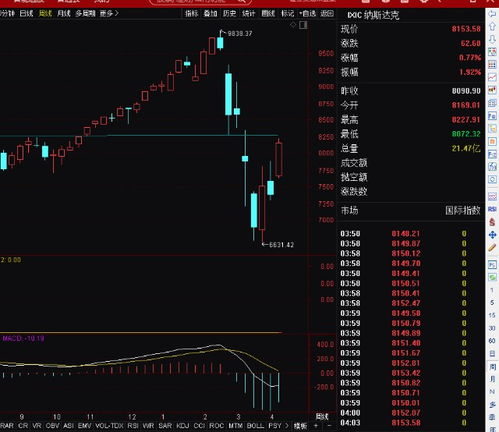Click the red dollar sign icon

click(x=492, y=222)
